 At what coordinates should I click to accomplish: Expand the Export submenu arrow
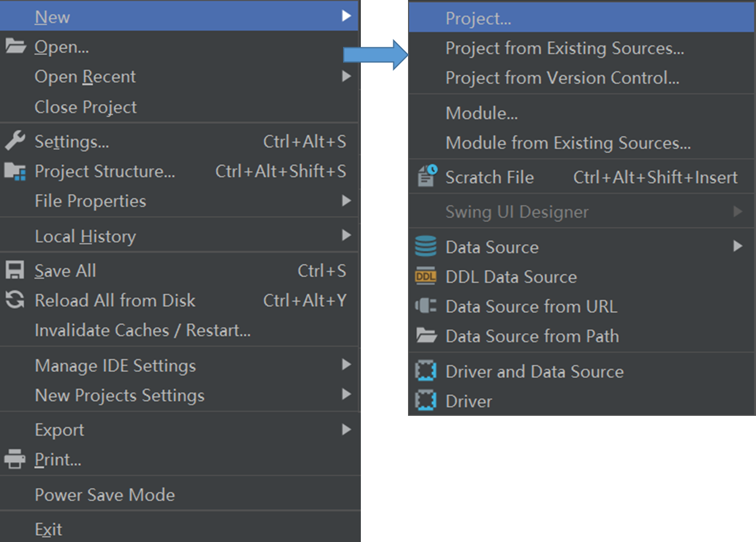click(x=346, y=430)
